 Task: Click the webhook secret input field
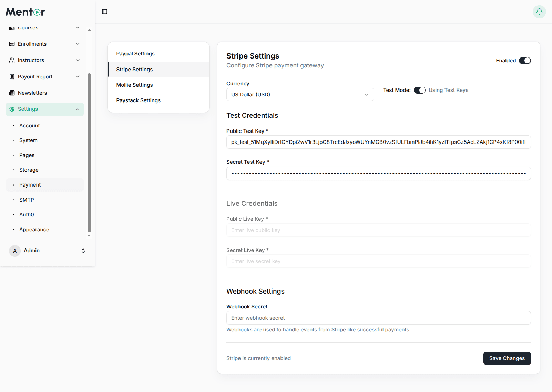378,318
